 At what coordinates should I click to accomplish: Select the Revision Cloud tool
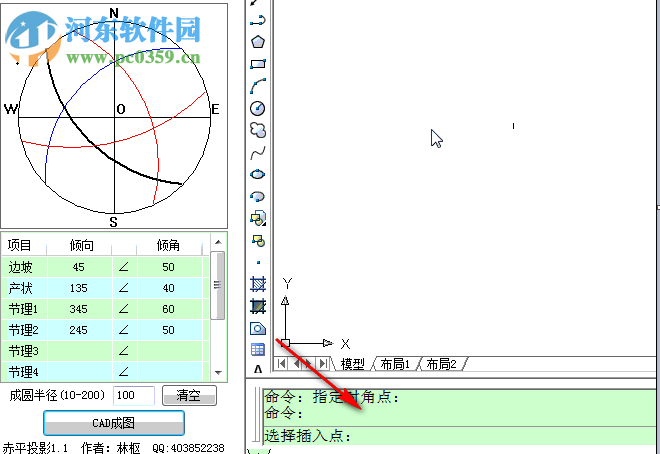click(258, 130)
